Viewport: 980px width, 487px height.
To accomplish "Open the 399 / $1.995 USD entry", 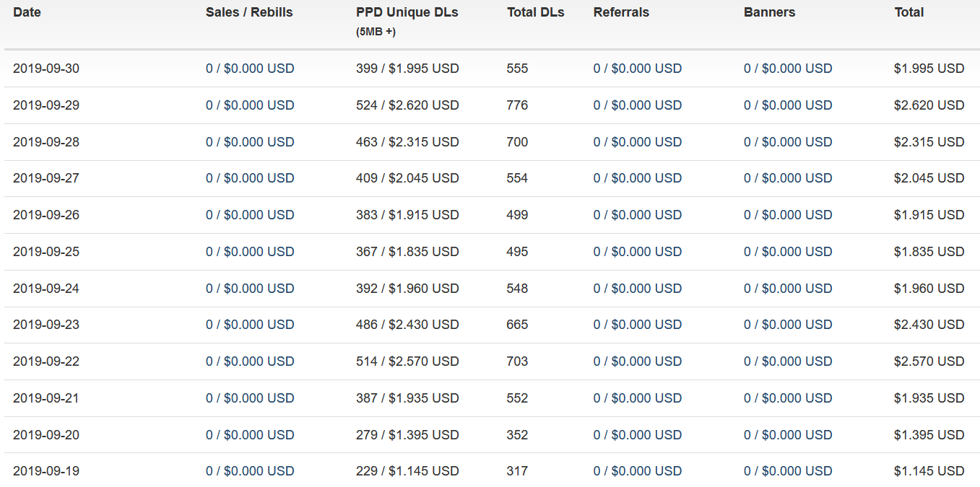I will 407,69.
